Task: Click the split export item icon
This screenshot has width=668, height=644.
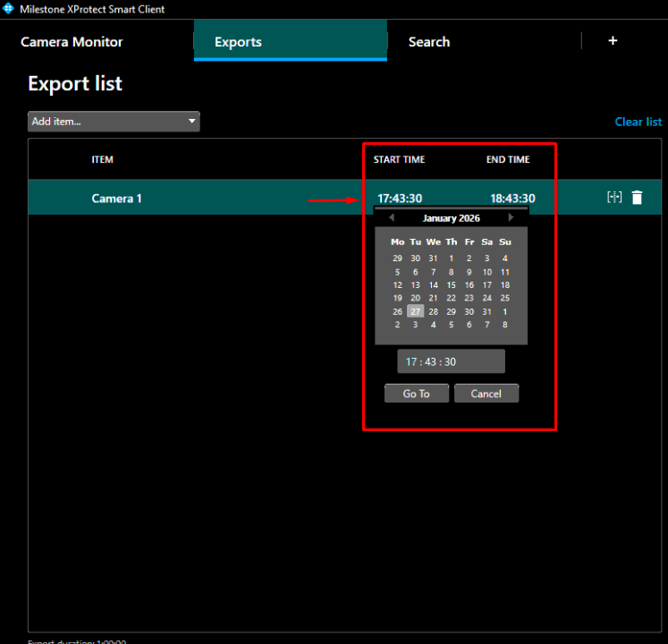Action: 614,198
